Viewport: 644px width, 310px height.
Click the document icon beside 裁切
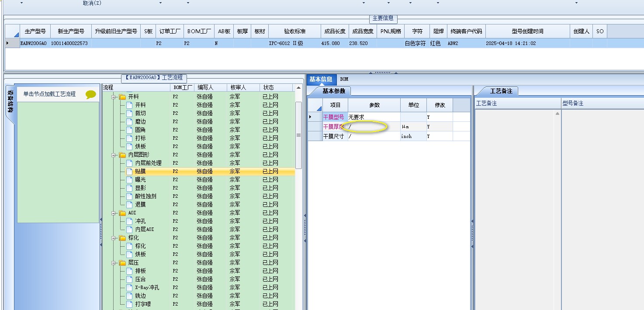[129, 113]
